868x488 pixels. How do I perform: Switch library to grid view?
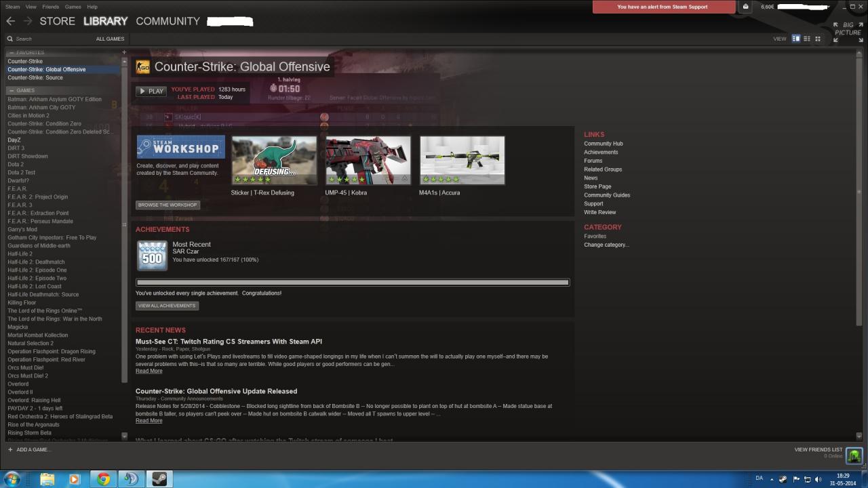(x=818, y=39)
